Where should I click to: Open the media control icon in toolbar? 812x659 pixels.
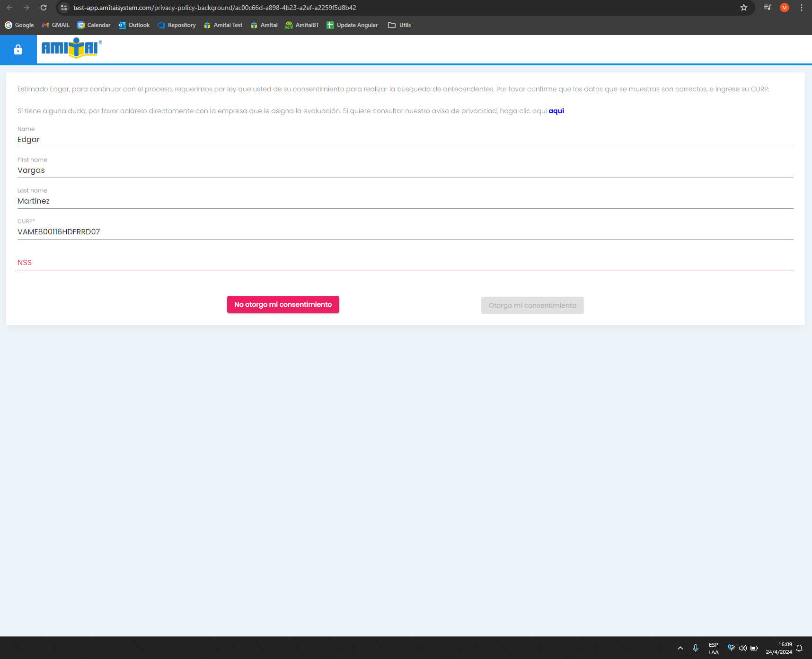768,8
